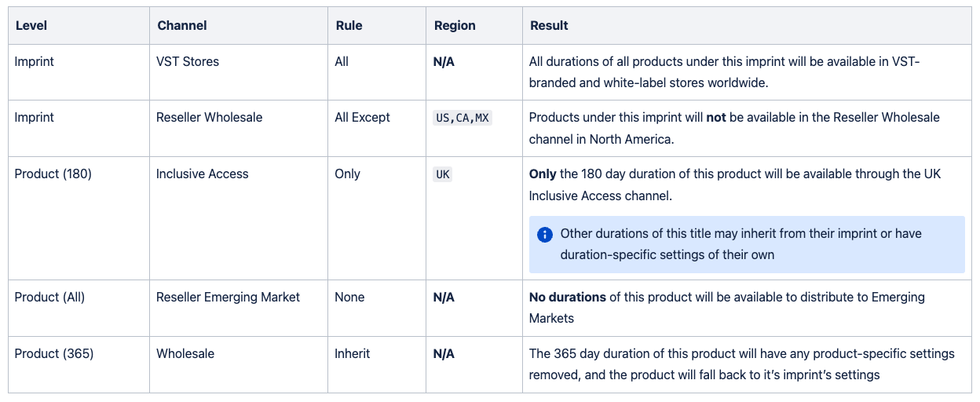Click the None rule cell
The height and width of the screenshot is (402, 980).
point(377,309)
